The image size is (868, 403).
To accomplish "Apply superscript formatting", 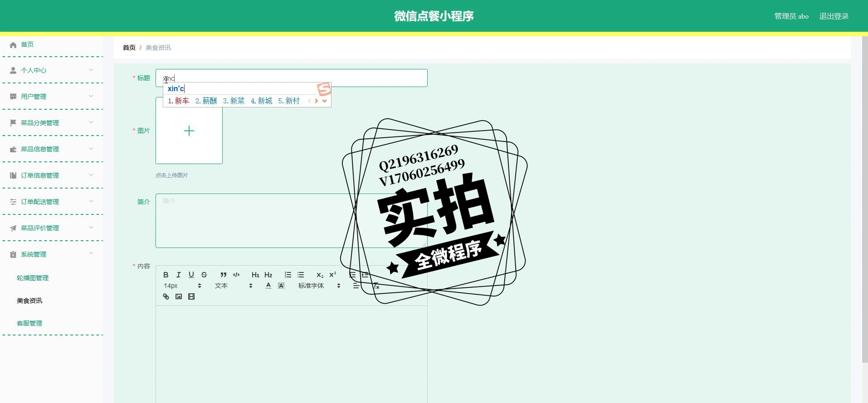I will [x=333, y=275].
